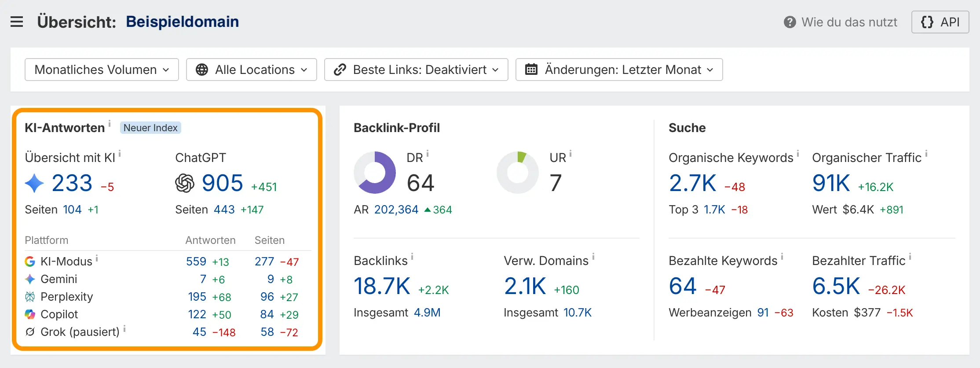Click the Copilot icon in platform list
The height and width of the screenshot is (368, 980).
(x=30, y=314)
